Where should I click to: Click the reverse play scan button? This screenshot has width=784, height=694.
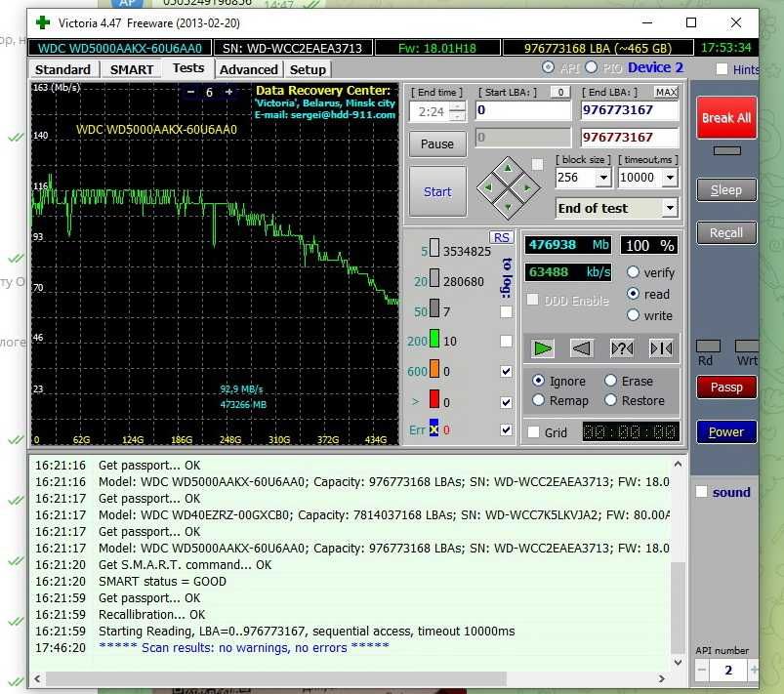[582, 348]
